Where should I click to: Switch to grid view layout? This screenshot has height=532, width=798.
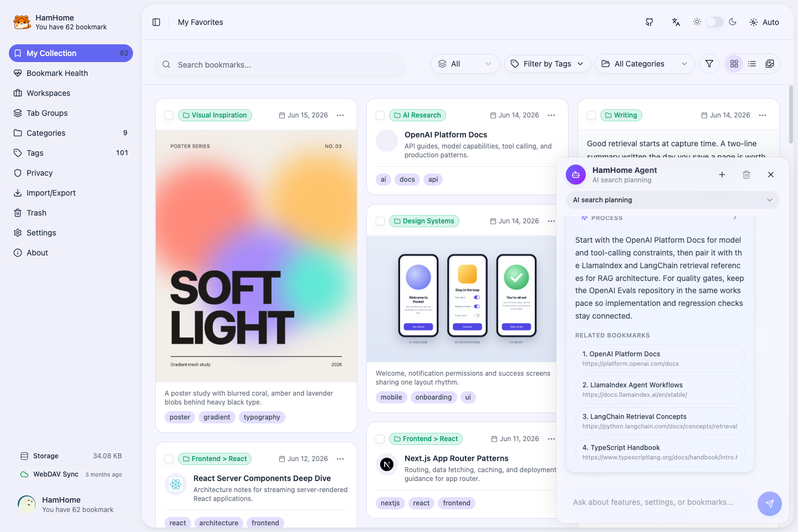coord(734,64)
